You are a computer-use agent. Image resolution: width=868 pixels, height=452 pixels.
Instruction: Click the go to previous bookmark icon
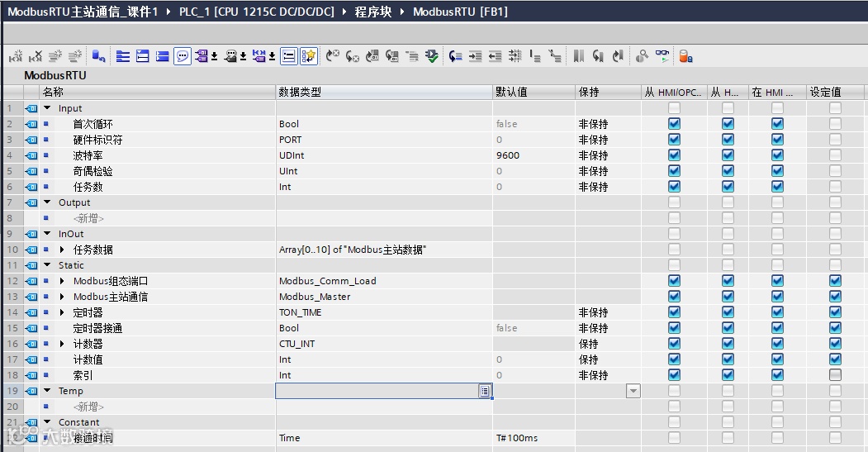pyautogui.click(x=618, y=56)
